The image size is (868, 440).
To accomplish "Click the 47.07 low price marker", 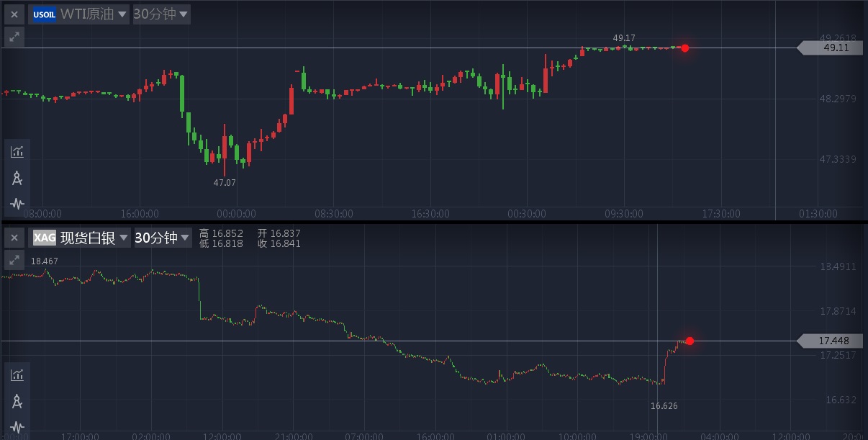I will pos(225,183).
